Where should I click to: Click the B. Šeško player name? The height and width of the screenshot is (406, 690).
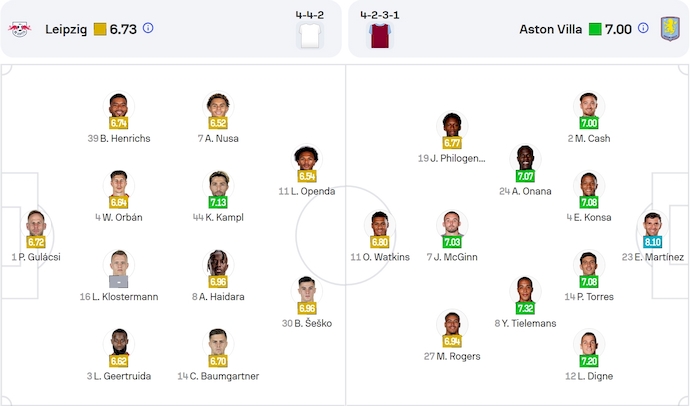click(x=307, y=323)
